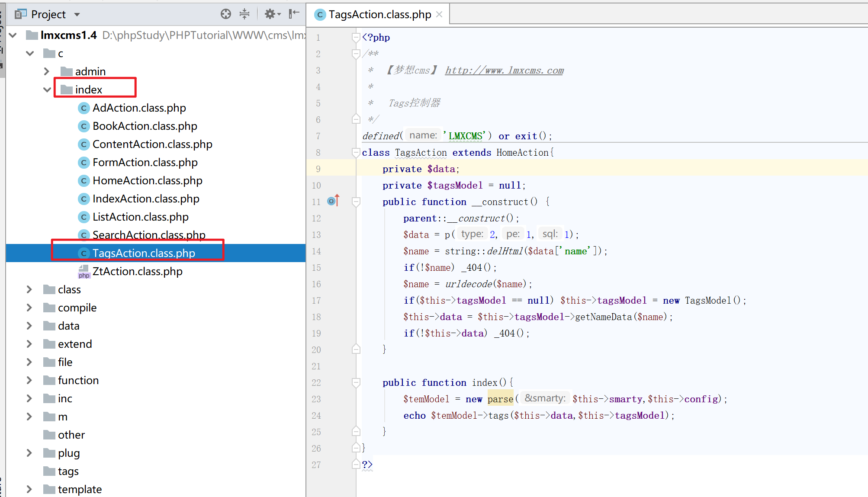Expand the class folder
The height and width of the screenshot is (497, 868).
click(x=29, y=289)
